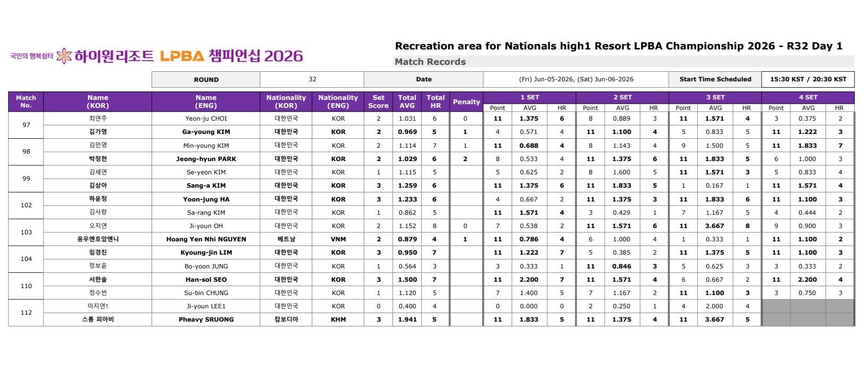The height and width of the screenshot is (387, 868).
Task: Select match number 104 cell
Action: [x=26, y=259]
